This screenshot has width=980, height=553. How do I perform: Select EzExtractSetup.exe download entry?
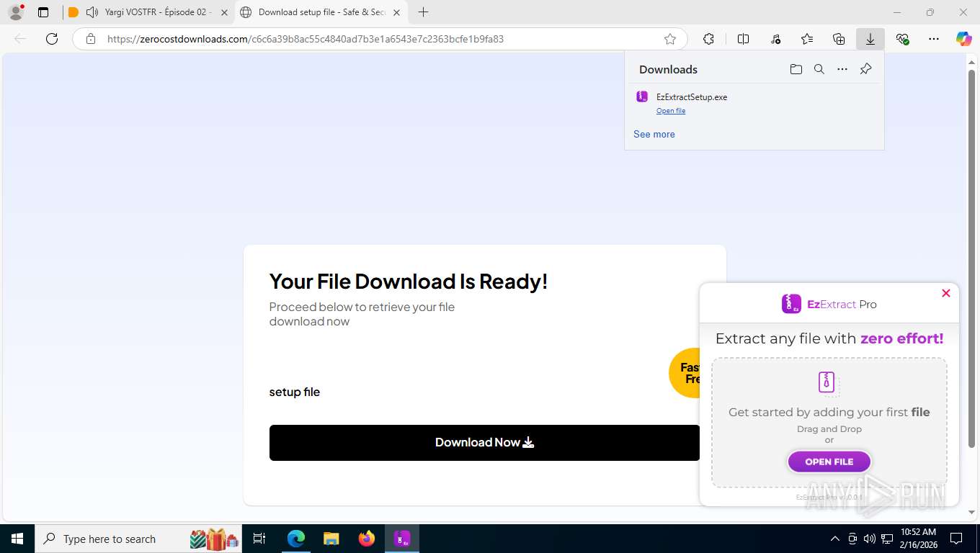point(754,103)
